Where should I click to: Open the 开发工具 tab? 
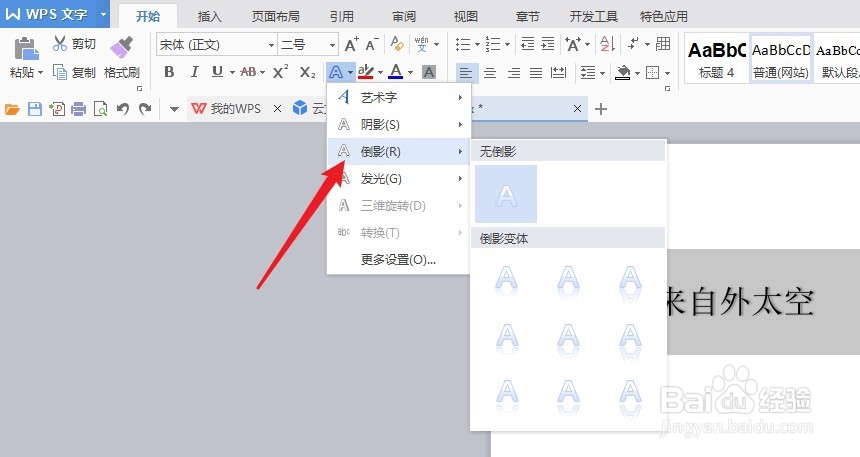pos(593,16)
